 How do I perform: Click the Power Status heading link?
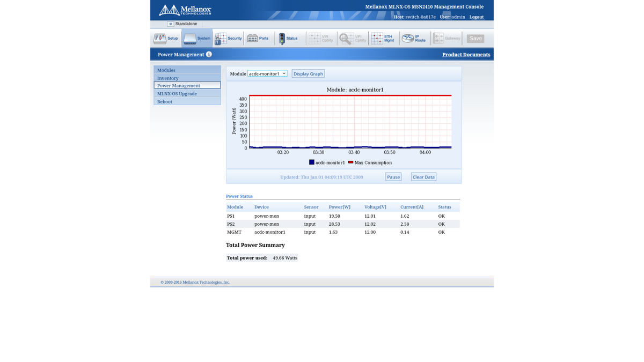239,196
